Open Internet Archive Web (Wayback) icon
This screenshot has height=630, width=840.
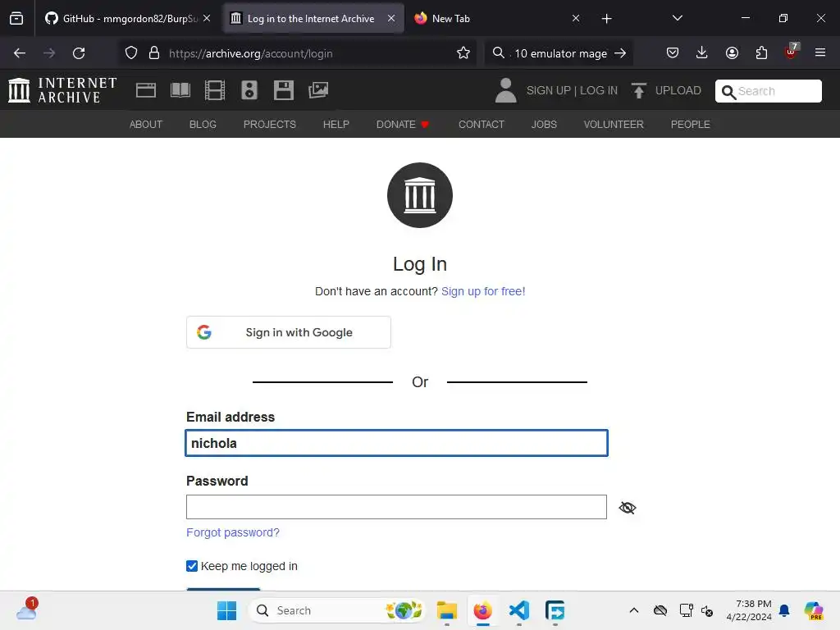click(x=146, y=90)
